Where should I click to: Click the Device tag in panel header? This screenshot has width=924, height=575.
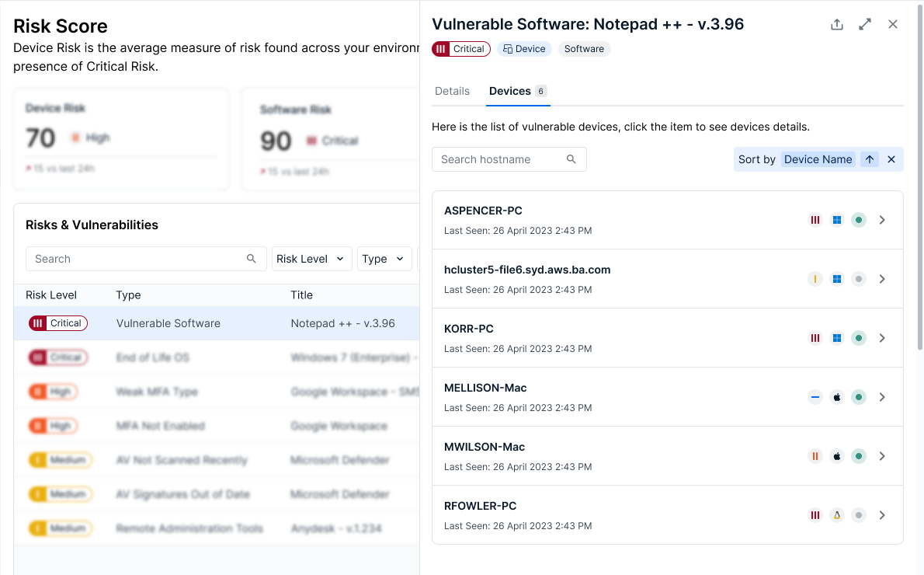tap(524, 49)
